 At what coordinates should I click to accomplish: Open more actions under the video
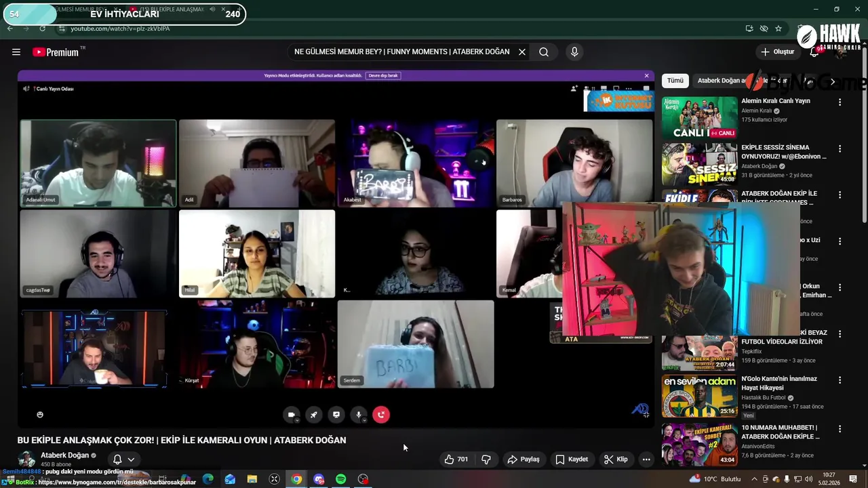point(646,460)
